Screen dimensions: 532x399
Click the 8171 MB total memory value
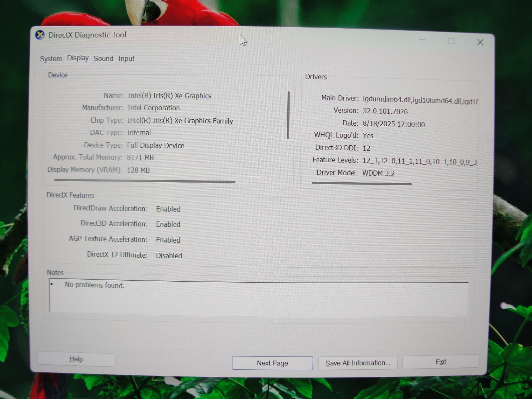(140, 158)
